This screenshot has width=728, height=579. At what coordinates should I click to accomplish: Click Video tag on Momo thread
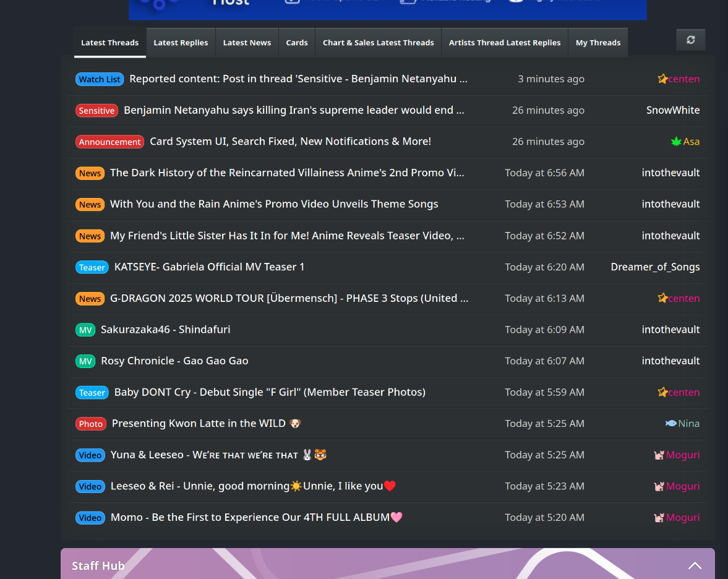coord(90,518)
